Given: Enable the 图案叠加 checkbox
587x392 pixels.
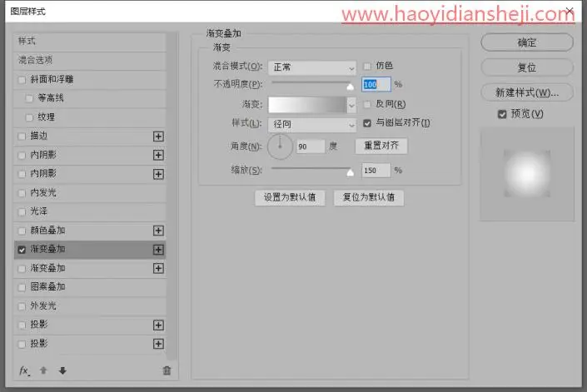Looking at the screenshot, I should point(22,287).
